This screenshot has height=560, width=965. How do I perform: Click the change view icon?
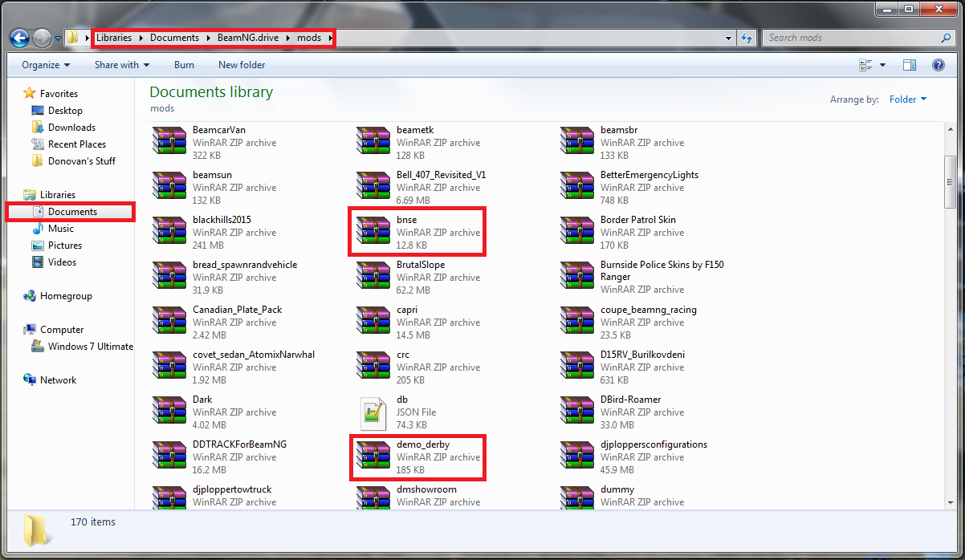click(x=865, y=65)
